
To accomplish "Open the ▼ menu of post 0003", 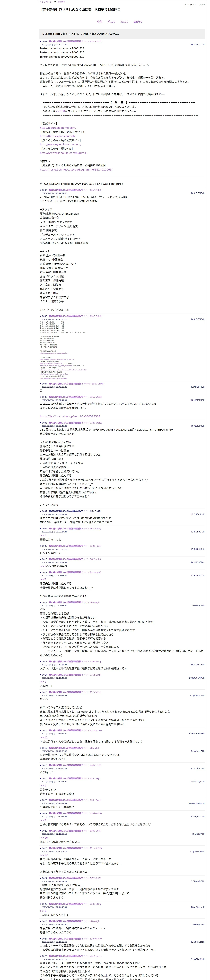I will point(41,316).
